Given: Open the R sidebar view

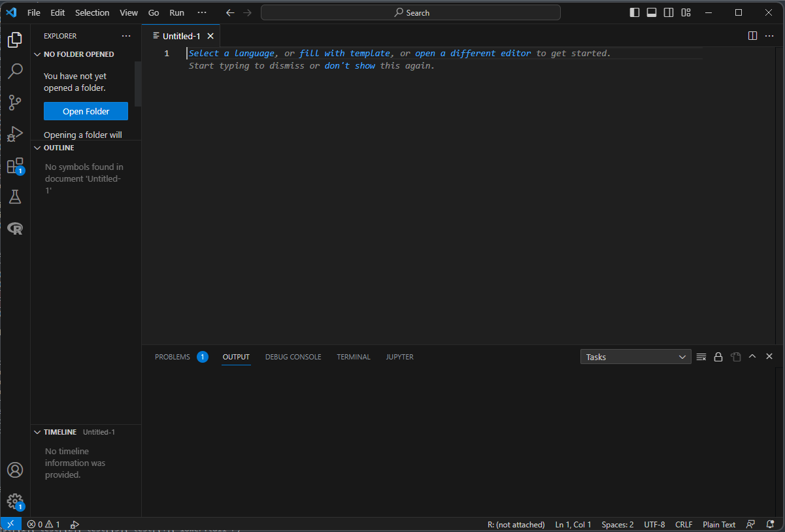Looking at the screenshot, I should click(x=15, y=228).
